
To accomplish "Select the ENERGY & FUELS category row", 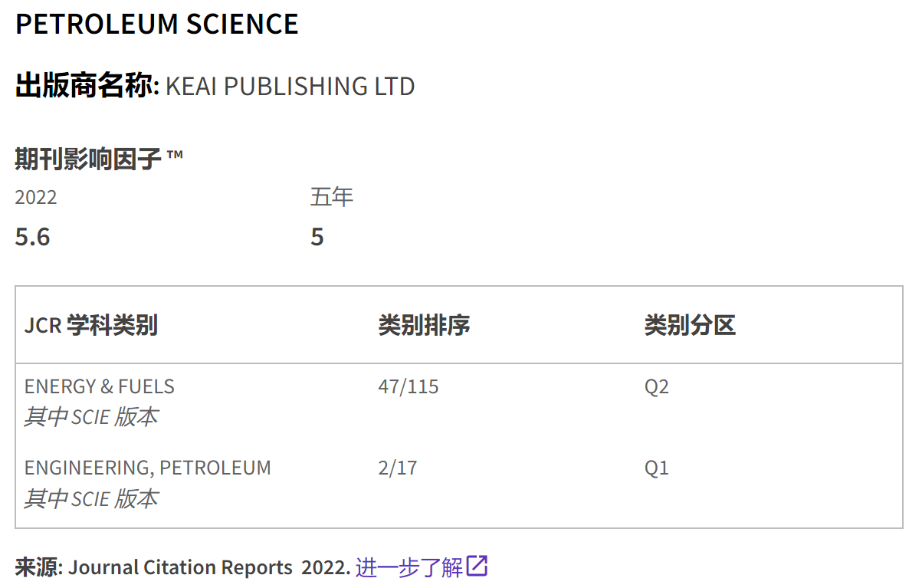I will [x=100, y=386].
